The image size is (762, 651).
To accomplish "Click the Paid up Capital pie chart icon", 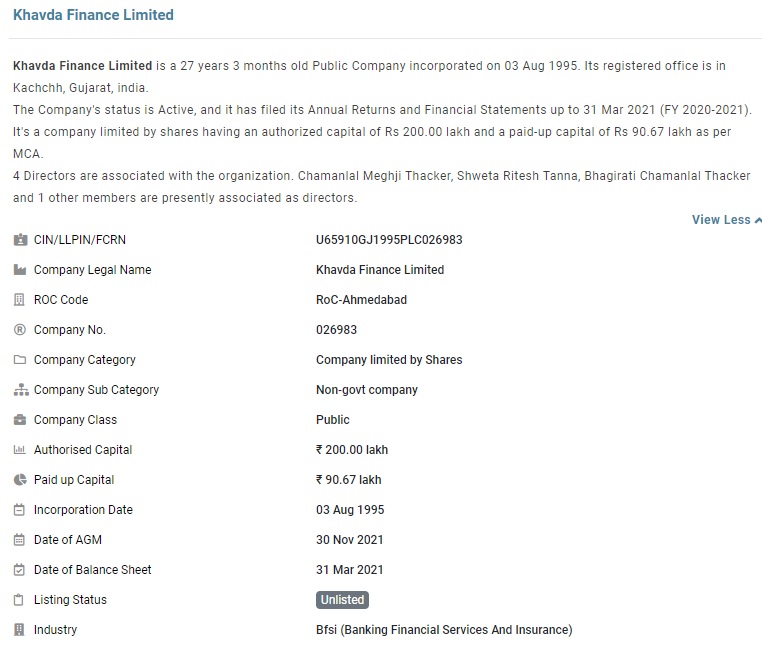I will pyautogui.click(x=20, y=480).
